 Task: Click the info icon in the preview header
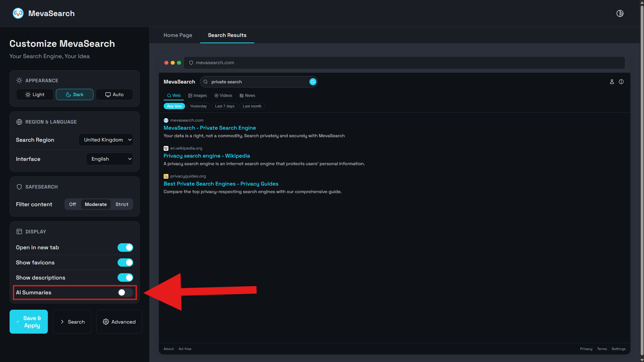coord(621,82)
